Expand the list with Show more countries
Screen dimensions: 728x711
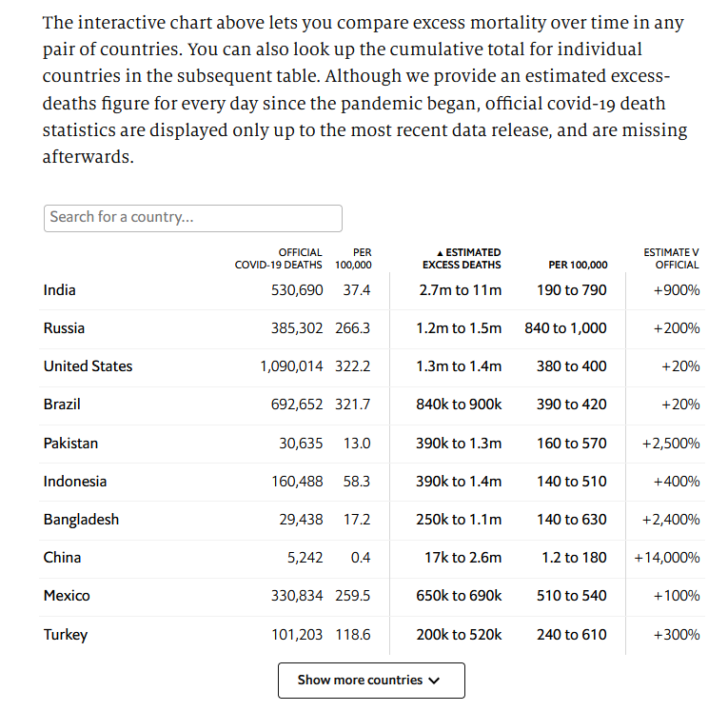(x=371, y=681)
